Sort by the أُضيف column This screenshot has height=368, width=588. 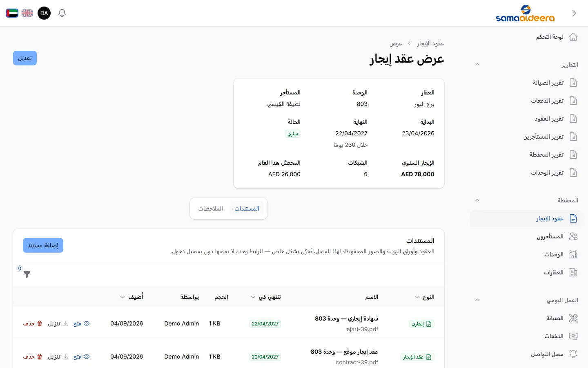[x=131, y=297]
